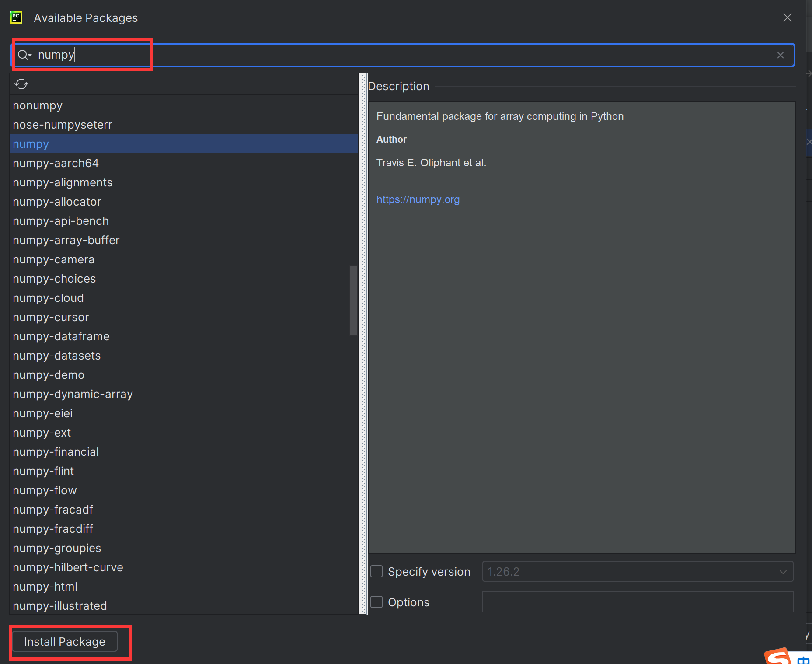The width and height of the screenshot is (812, 664).
Task: Select the highlighted numpy package row
Action: point(184,144)
